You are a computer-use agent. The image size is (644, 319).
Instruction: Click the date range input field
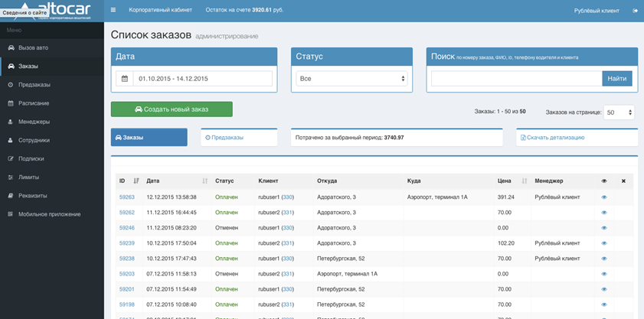(x=202, y=79)
